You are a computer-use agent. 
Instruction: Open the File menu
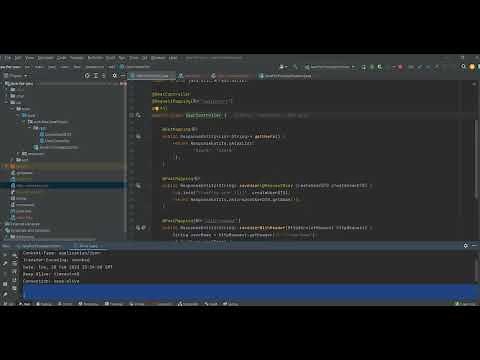[x=8, y=58]
